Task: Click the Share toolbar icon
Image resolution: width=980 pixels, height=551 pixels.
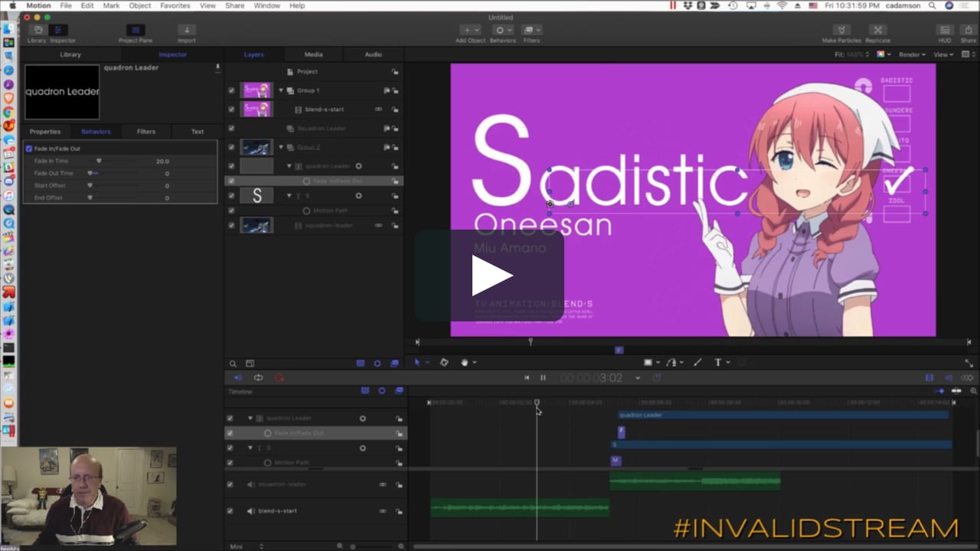Action: [x=968, y=30]
